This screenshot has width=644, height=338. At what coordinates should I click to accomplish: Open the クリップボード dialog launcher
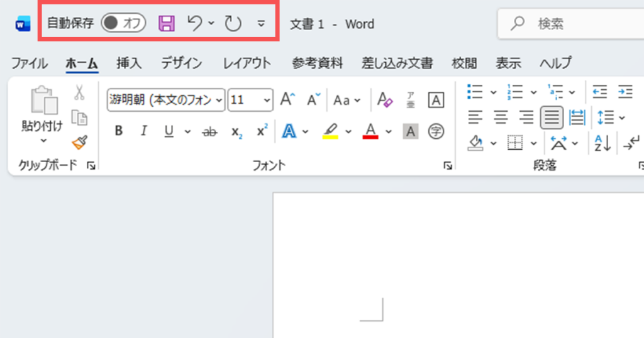click(91, 166)
